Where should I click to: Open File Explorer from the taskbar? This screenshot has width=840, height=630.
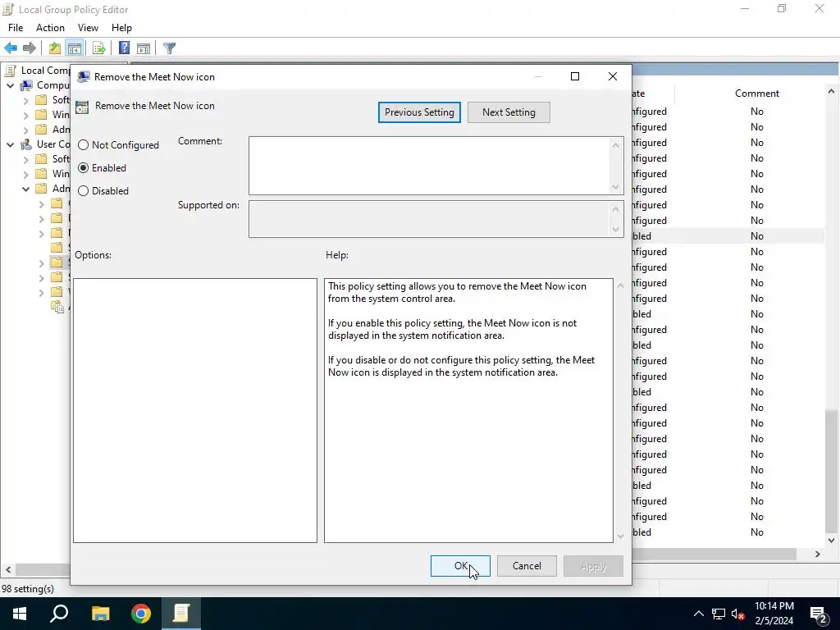tap(100, 614)
